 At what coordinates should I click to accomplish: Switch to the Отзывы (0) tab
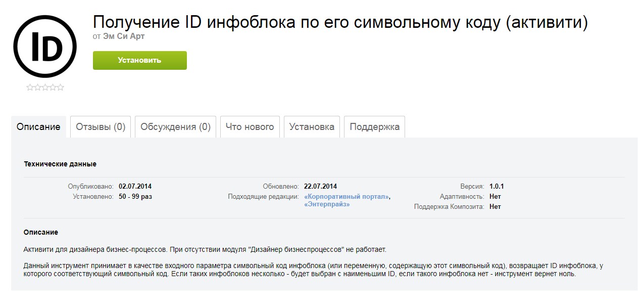click(x=100, y=127)
